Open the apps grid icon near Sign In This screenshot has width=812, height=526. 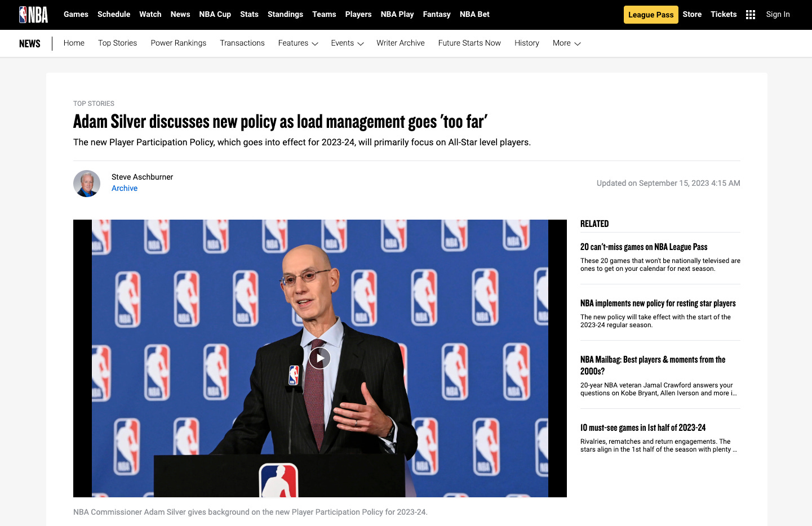click(x=751, y=15)
